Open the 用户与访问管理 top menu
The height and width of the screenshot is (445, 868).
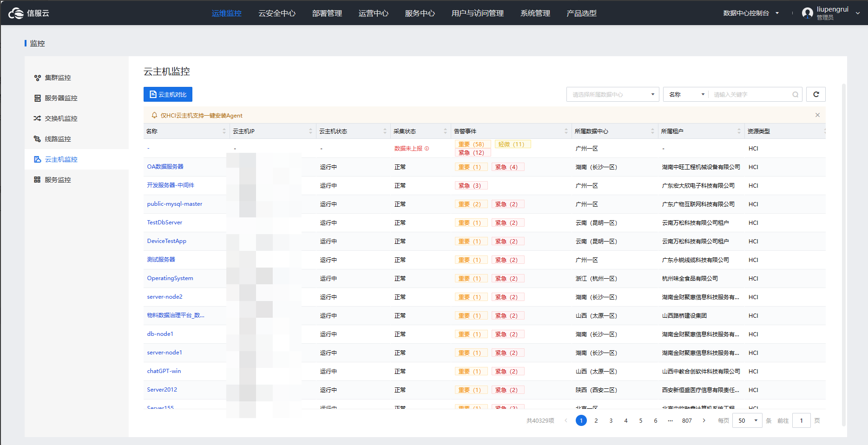[x=478, y=13]
